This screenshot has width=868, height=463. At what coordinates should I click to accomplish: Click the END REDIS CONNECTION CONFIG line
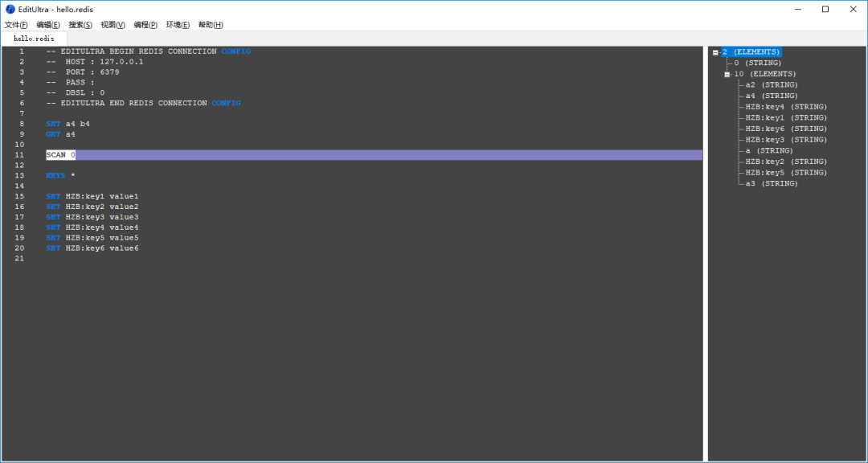143,103
